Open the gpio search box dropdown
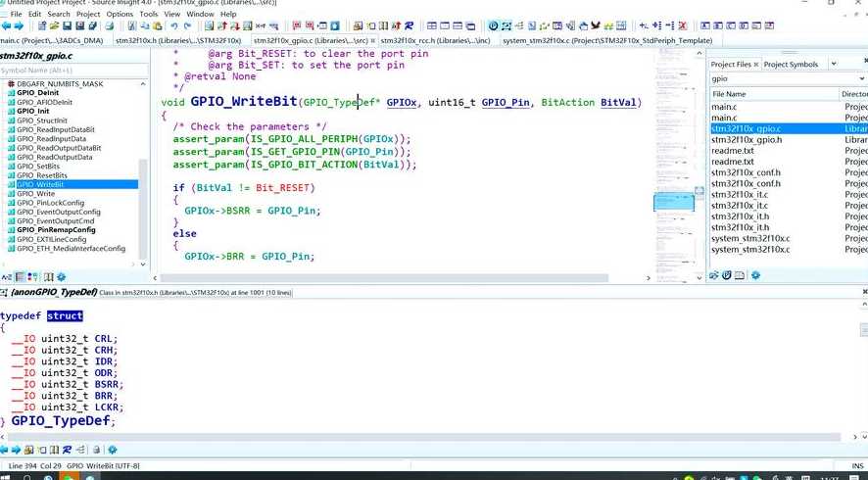 [863, 78]
